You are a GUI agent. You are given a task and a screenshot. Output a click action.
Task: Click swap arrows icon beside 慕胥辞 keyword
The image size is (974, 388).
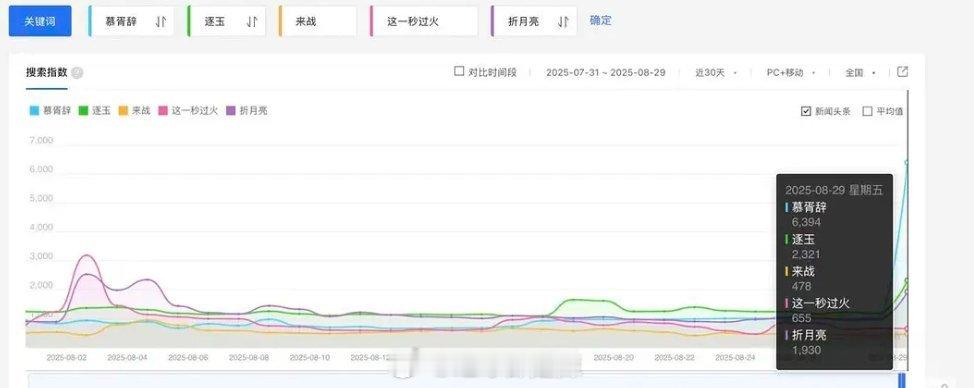[x=161, y=22]
